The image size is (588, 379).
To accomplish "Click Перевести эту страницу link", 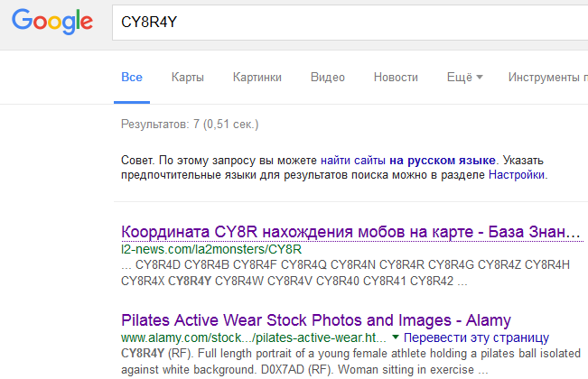I will [476, 337].
